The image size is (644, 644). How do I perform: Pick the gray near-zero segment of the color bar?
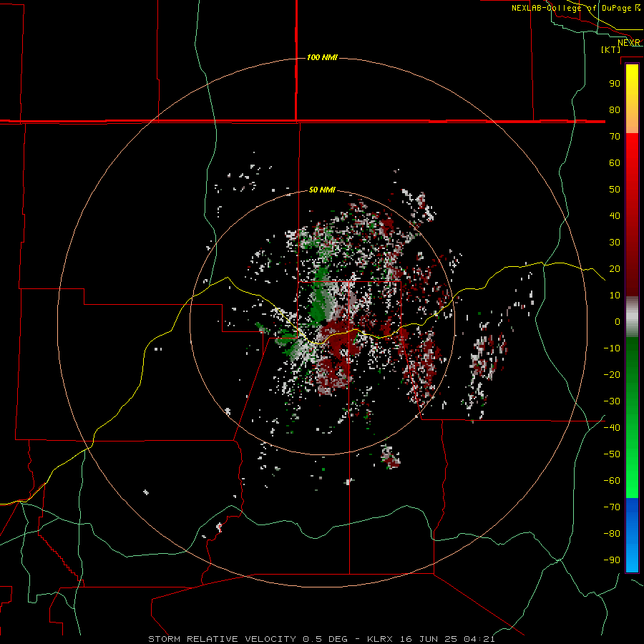point(632,317)
